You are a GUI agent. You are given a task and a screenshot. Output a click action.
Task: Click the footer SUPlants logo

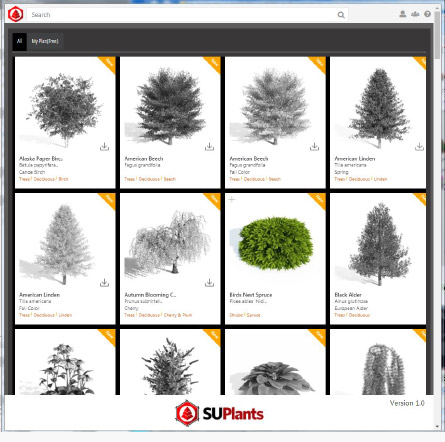[220, 413]
